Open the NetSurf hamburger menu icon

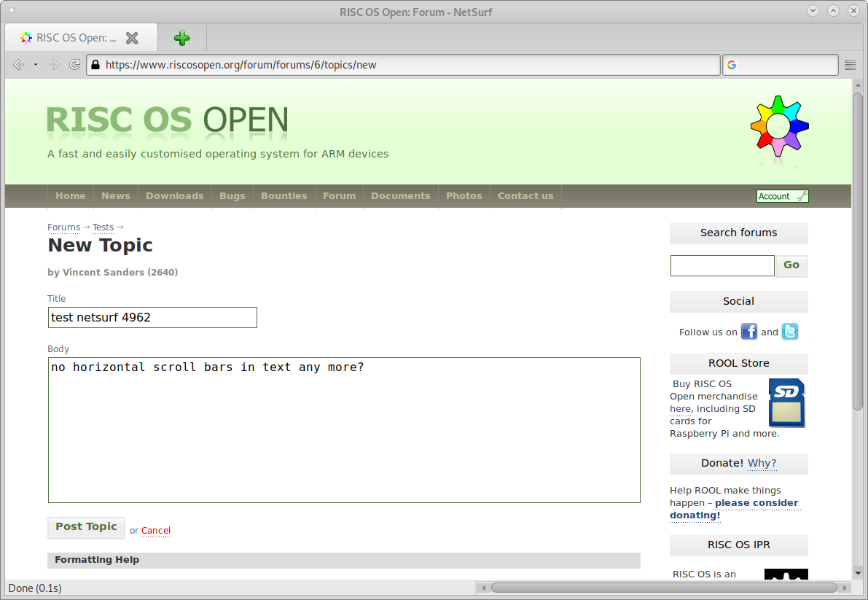point(850,65)
